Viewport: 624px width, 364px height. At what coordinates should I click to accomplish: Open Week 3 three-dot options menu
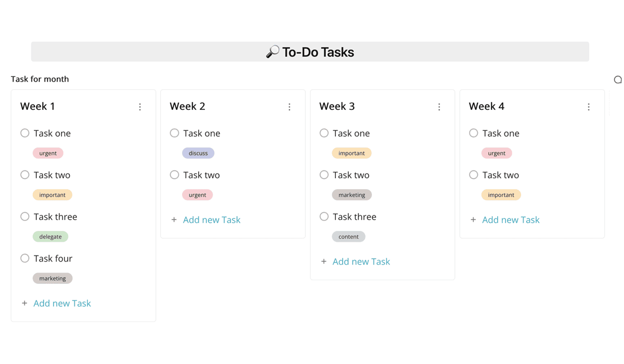click(x=439, y=107)
